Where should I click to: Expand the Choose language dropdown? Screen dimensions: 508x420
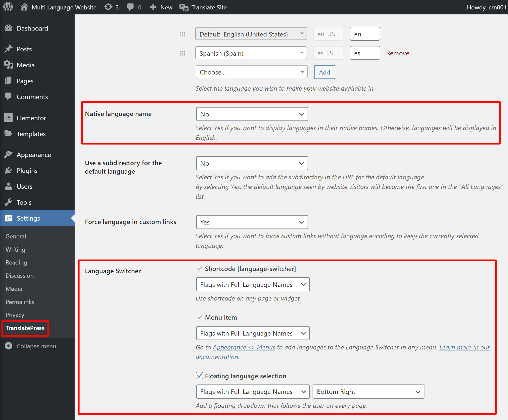tap(251, 72)
